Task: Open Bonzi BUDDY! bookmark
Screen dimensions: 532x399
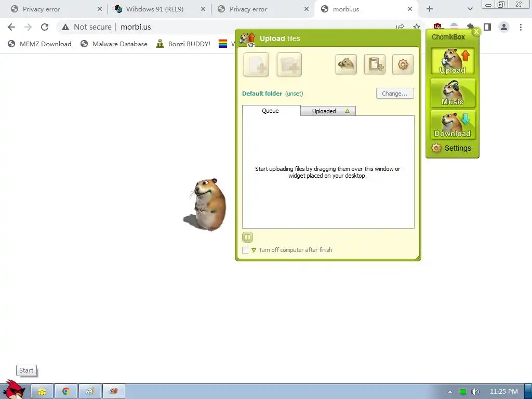Action: (x=183, y=44)
